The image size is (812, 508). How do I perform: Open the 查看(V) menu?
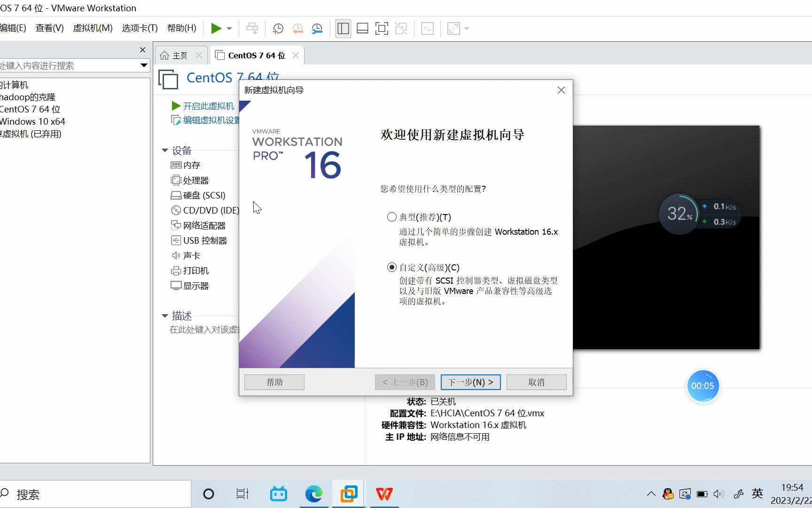point(50,28)
